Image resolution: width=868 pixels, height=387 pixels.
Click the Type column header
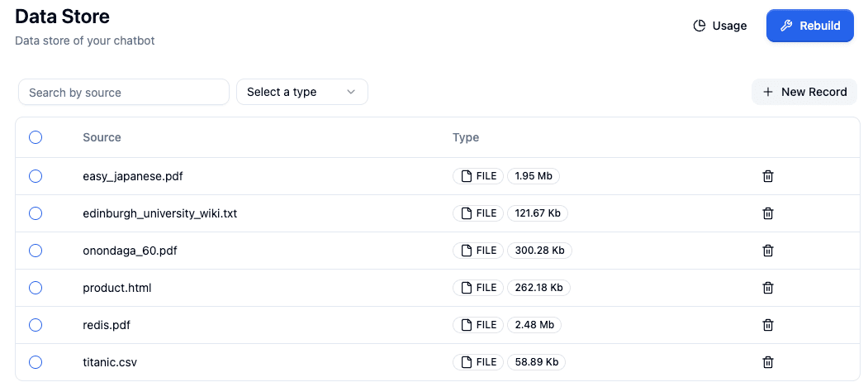[x=466, y=137]
